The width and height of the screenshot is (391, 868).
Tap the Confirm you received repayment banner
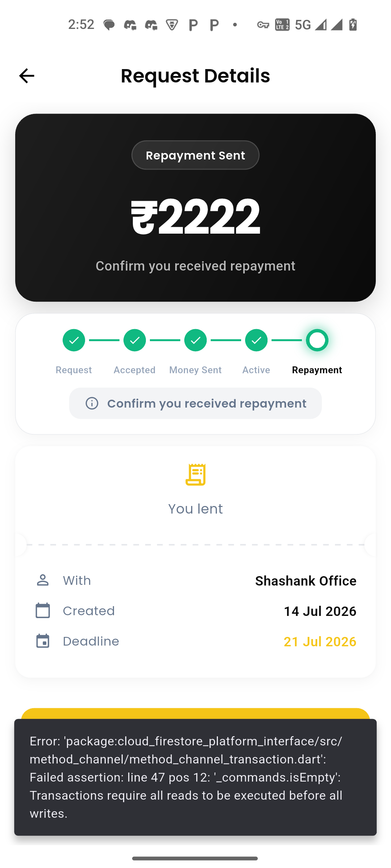195,403
